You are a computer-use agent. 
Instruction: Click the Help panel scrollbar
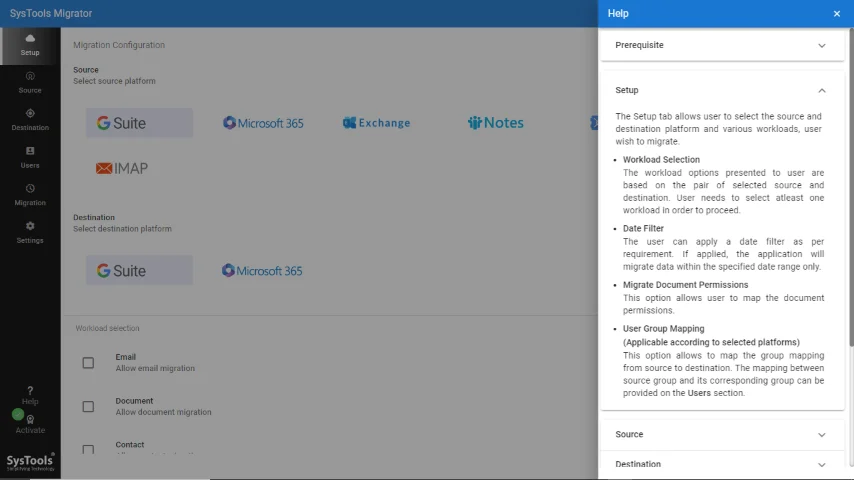pos(851,187)
